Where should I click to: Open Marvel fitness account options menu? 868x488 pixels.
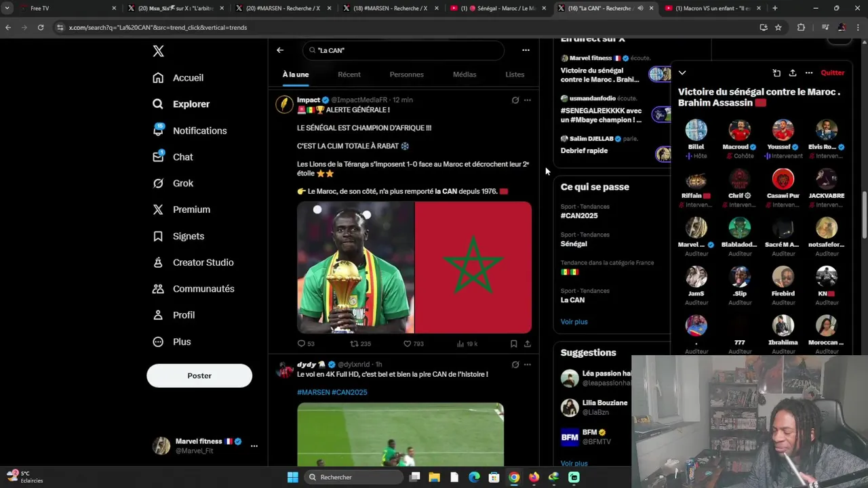pyautogui.click(x=254, y=446)
